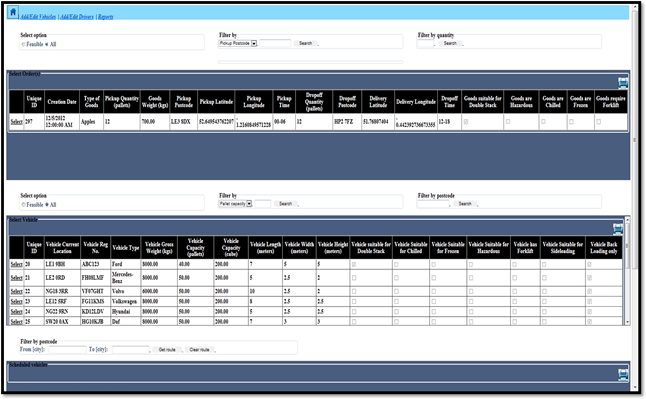The image size is (646, 399).
Task: Save icon in Select Vehicle panel
Action: (618, 229)
